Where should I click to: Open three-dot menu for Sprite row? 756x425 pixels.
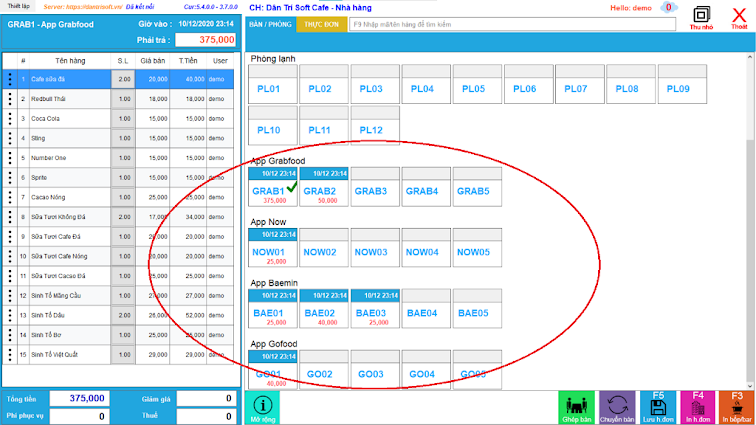10,178
